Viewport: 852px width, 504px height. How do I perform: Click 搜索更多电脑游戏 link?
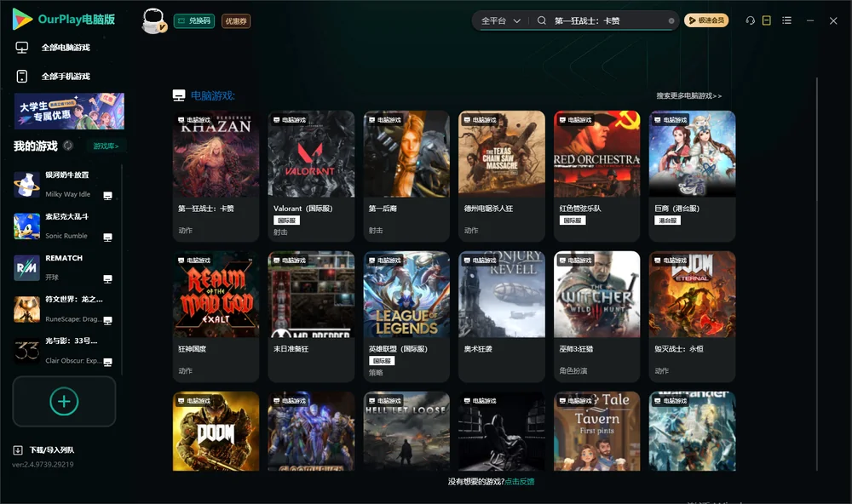click(x=689, y=95)
